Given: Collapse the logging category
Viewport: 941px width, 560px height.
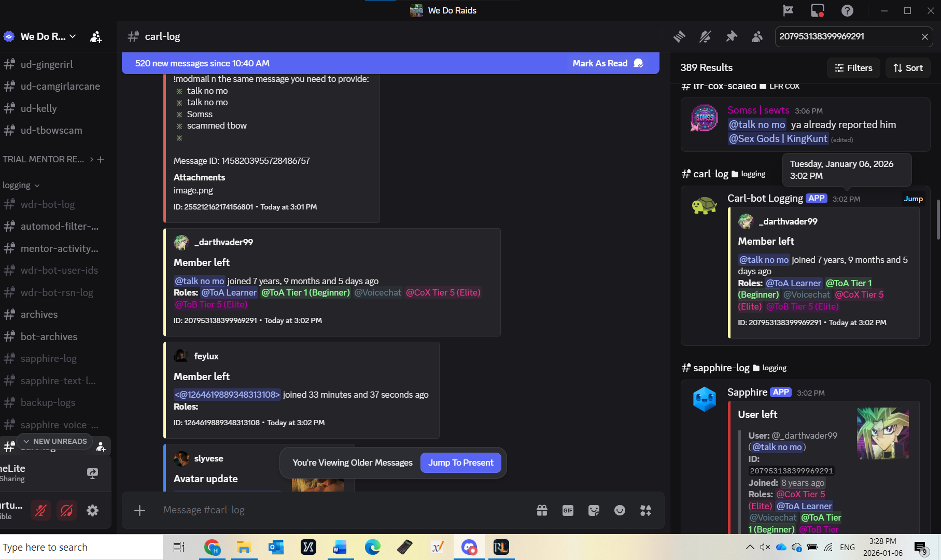Looking at the screenshot, I should click(x=21, y=185).
